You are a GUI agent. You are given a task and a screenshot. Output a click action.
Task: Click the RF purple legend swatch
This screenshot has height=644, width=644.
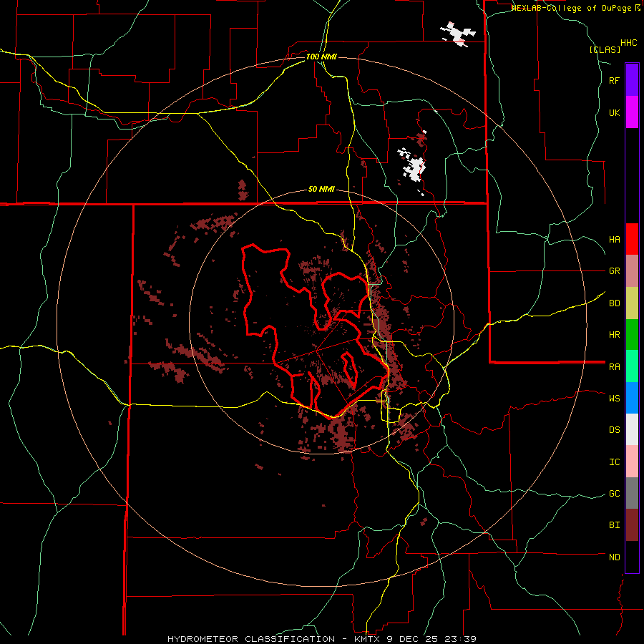(x=632, y=80)
